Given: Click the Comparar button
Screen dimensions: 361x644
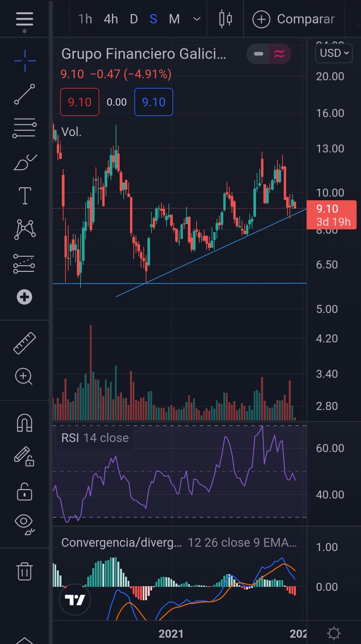Looking at the screenshot, I should click(294, 19).
